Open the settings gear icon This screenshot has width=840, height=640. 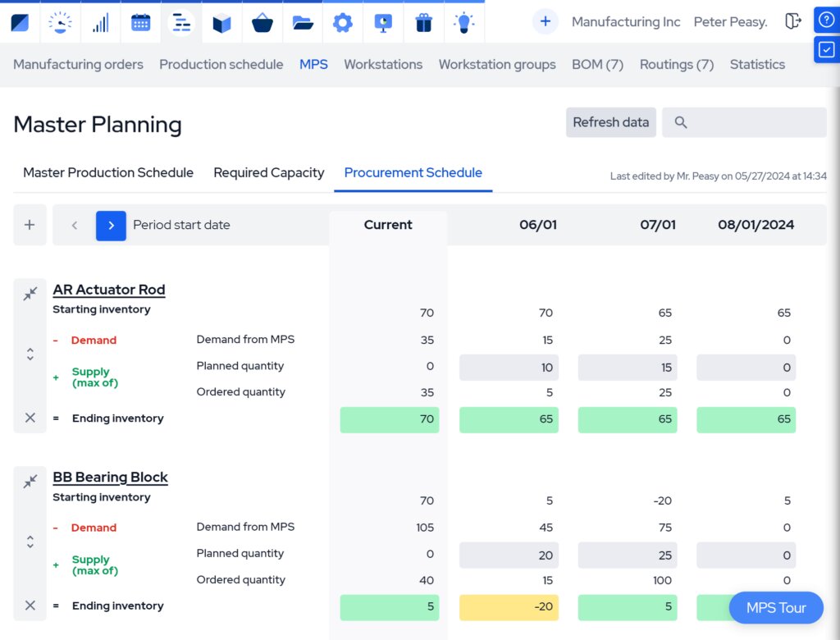point(342,23)
